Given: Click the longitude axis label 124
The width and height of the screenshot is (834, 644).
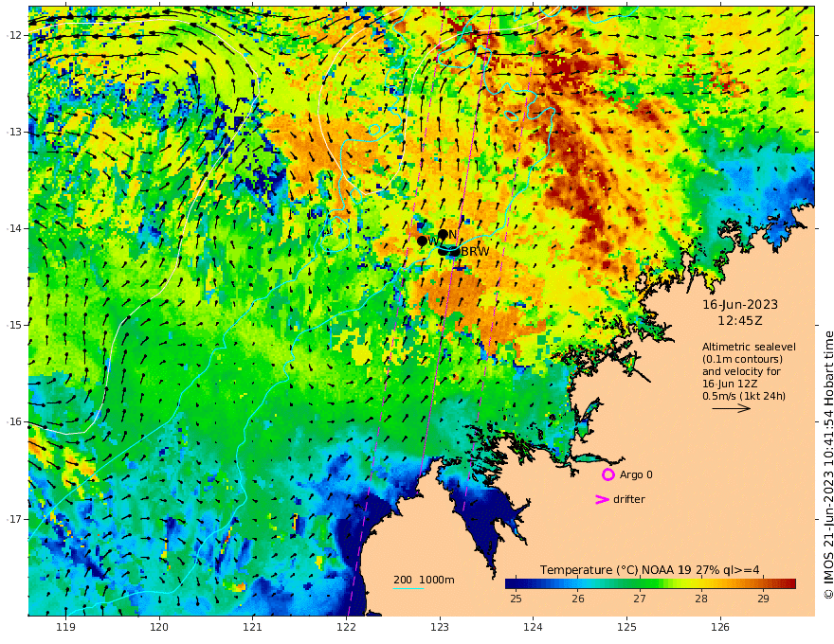Looking at the screenshot, I should [x=534, y=628].
